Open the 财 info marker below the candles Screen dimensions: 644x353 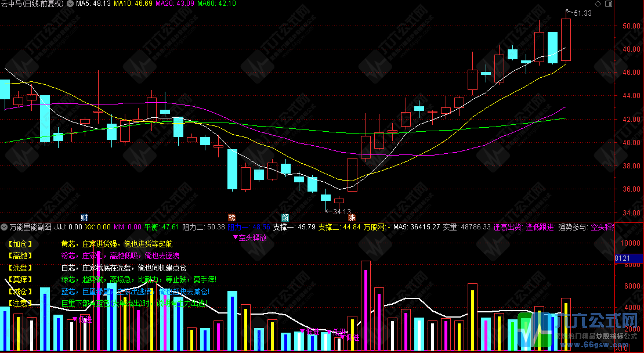85,217
